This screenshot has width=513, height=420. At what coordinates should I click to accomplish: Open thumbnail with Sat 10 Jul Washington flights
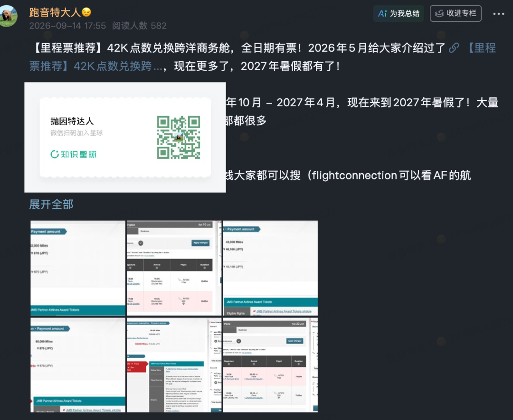pos(174,268)
